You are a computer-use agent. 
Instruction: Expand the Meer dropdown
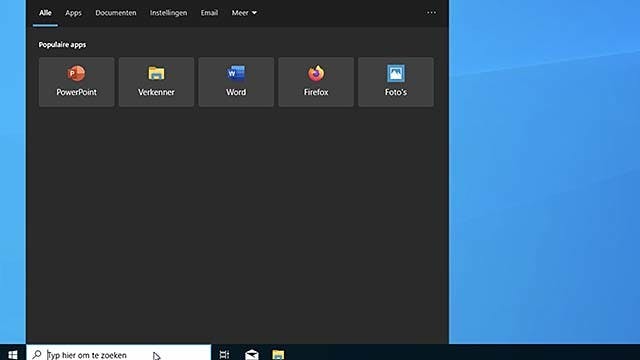point(244,13)
